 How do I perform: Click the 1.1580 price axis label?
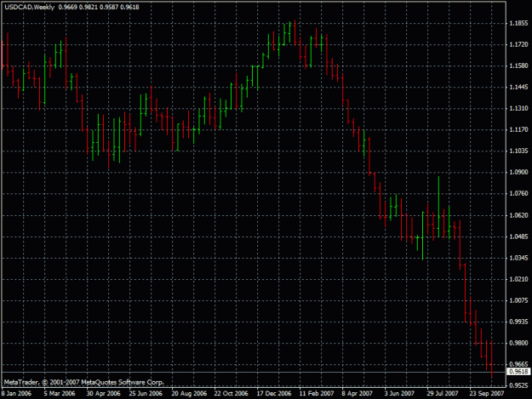[518, 66]
